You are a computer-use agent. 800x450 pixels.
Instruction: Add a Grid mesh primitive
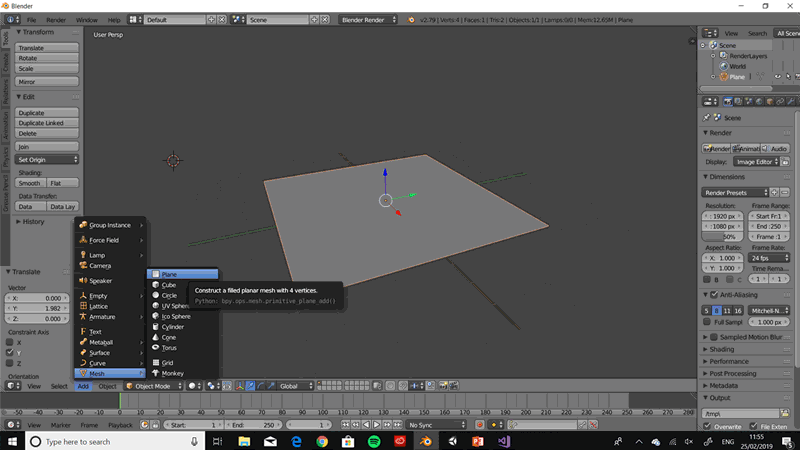(x=167, y=363)
